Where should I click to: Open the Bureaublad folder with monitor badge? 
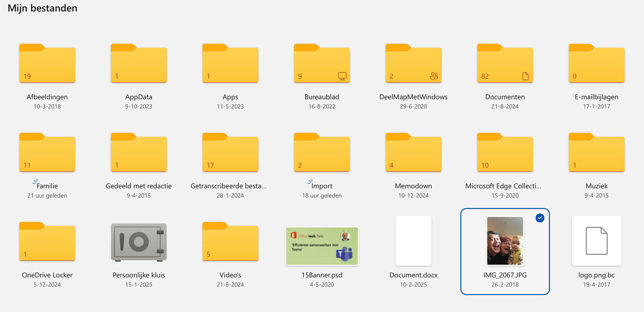(x=322, y=64)
